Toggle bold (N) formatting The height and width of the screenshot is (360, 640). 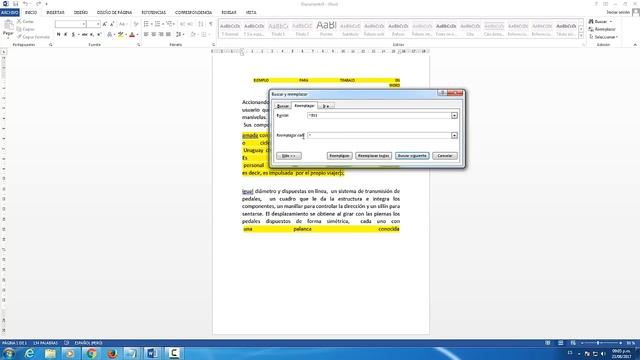[x=58, y=35]
